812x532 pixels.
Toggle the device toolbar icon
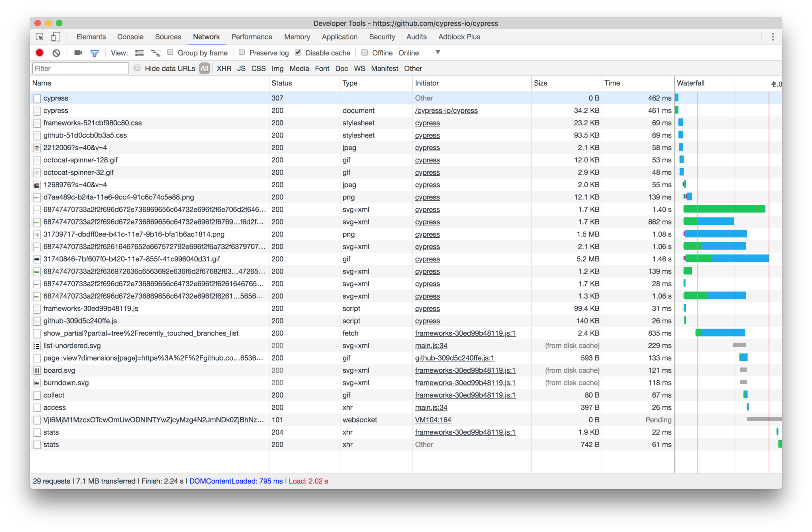point(56,37)
